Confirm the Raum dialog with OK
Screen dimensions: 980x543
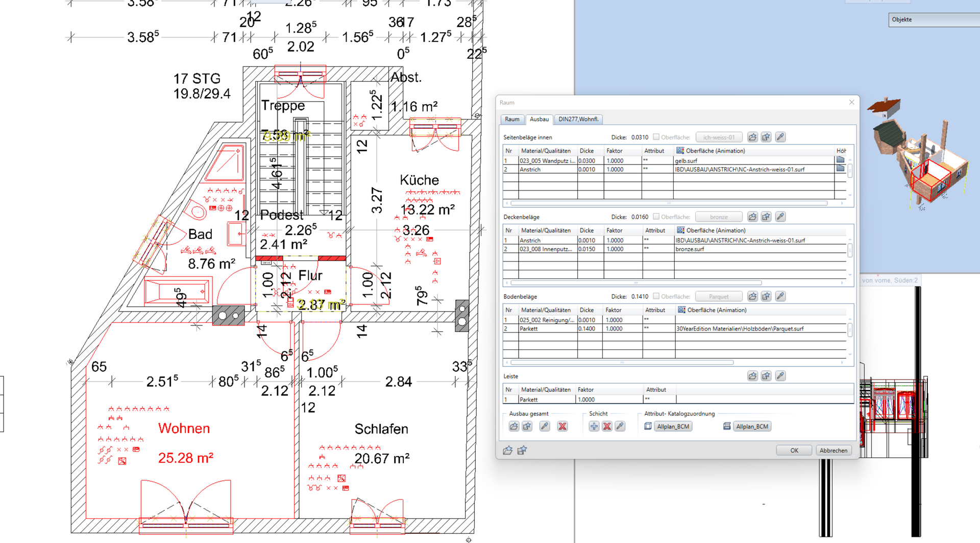click(794, 450)
